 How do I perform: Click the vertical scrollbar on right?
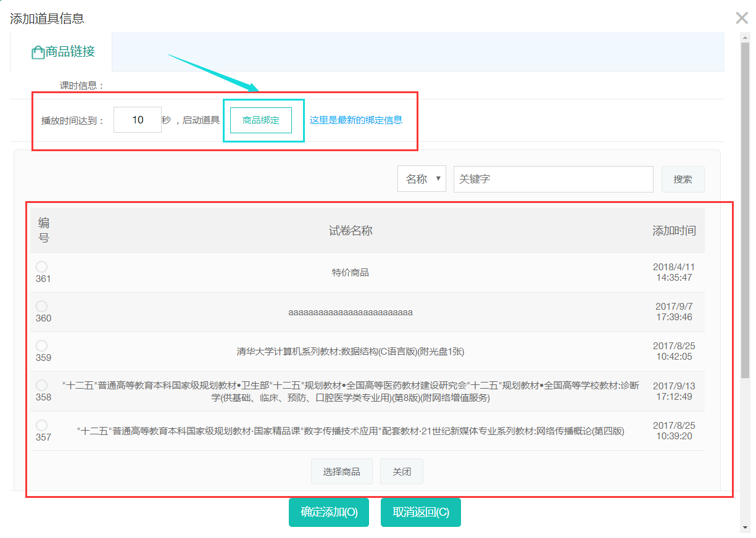746,204
